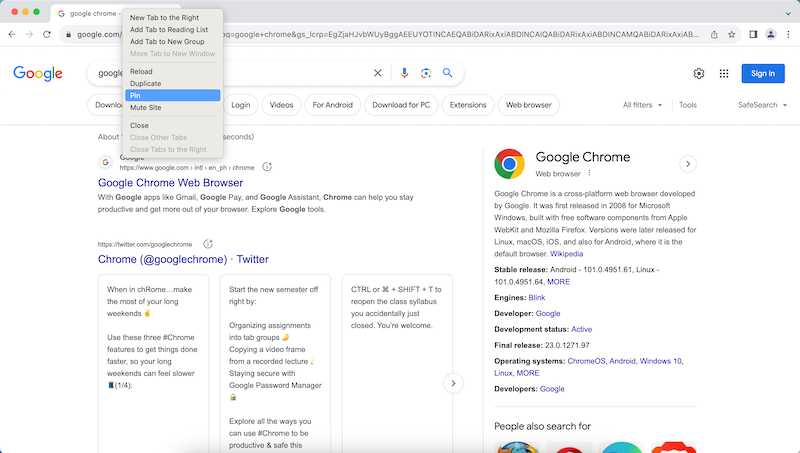Click Google link next to Developers

point(552,389)
